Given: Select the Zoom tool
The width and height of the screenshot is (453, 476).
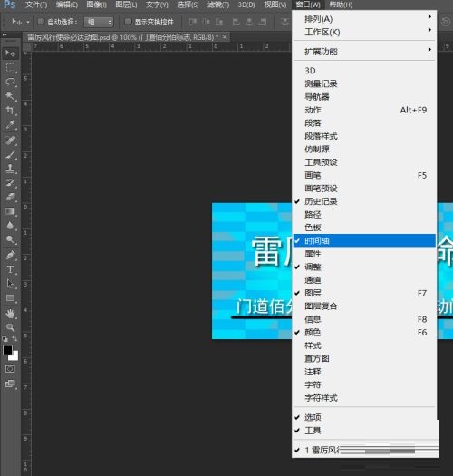Looking at the screenshot, I should (x=10, y=327).
